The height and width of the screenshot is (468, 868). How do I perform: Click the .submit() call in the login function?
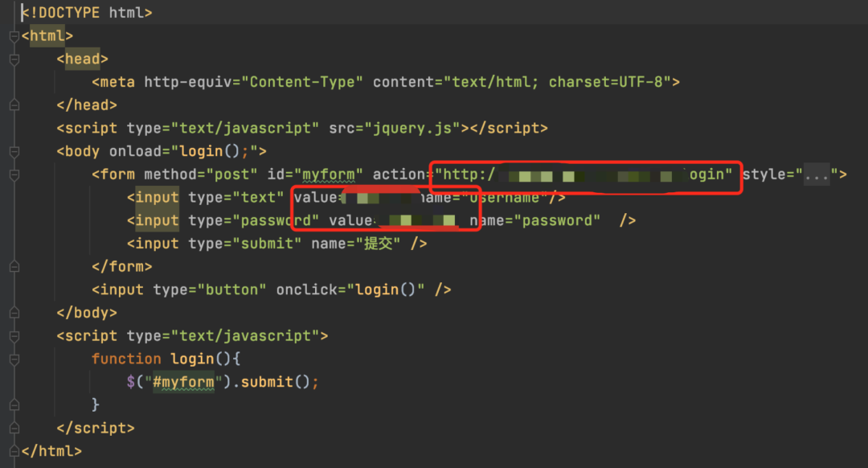pos(272,382)
